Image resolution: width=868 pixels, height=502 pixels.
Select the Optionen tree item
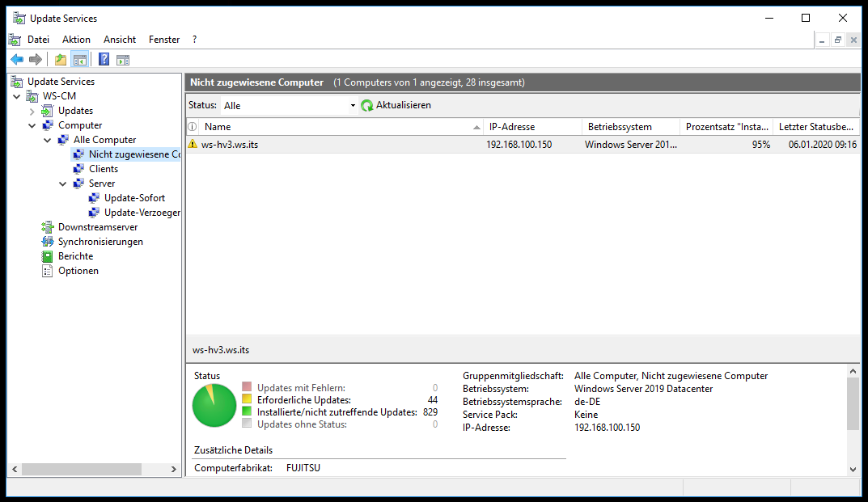pyautogui.click(x=78, y=271)
